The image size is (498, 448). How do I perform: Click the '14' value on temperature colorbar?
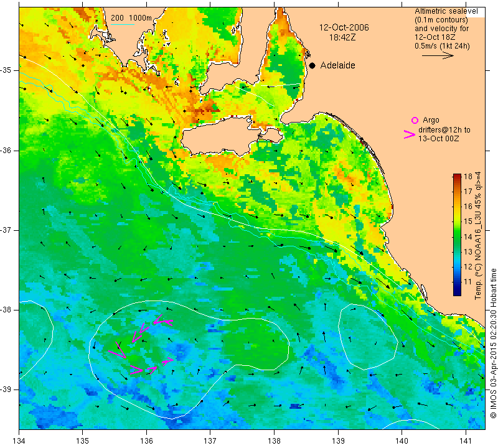[468, 236]
